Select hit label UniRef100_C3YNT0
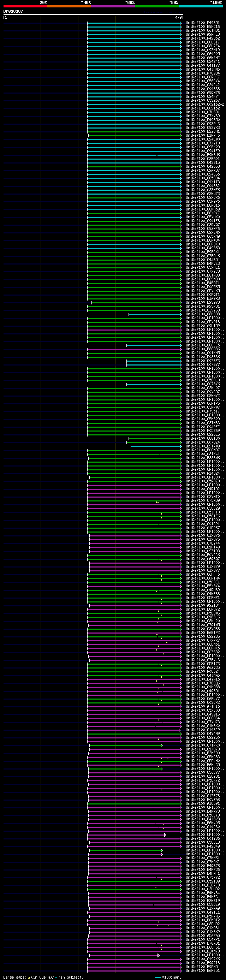Viewport: 226px width, 980px height. 203,497
